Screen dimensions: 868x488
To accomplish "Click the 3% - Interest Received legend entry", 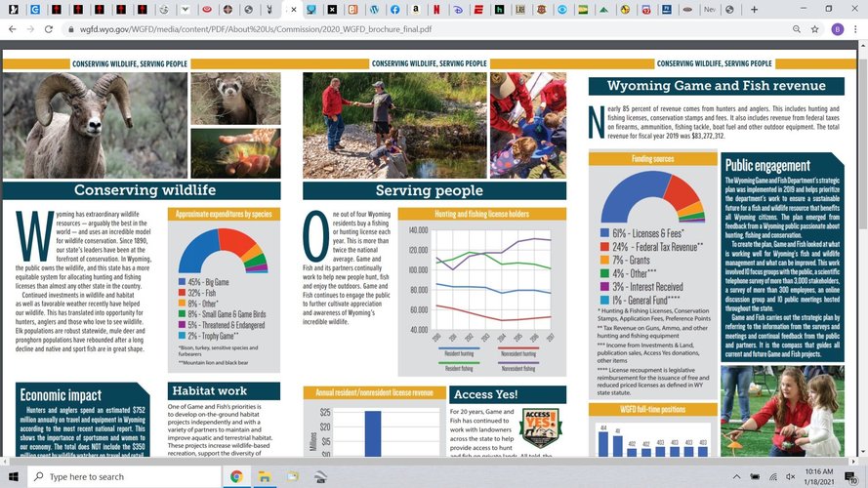I will (x=641, y=287).
